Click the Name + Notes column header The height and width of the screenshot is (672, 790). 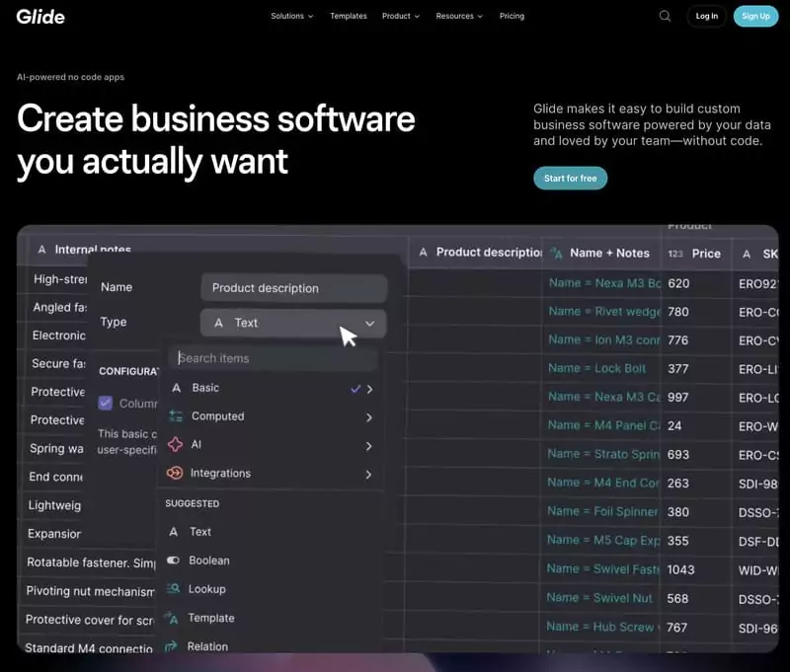click(601, 254)
